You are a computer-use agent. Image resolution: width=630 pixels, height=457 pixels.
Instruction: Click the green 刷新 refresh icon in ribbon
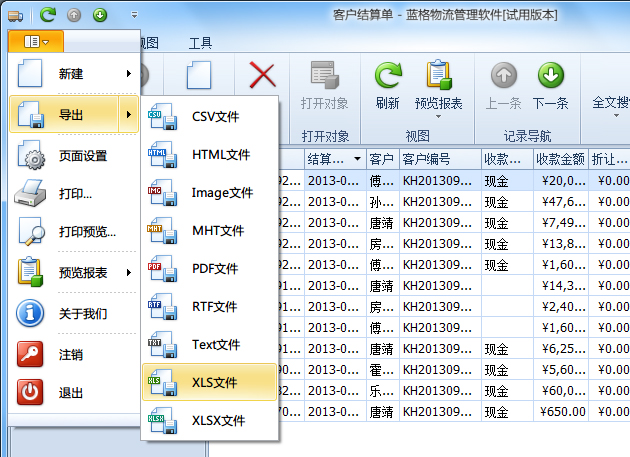point(387,77)
